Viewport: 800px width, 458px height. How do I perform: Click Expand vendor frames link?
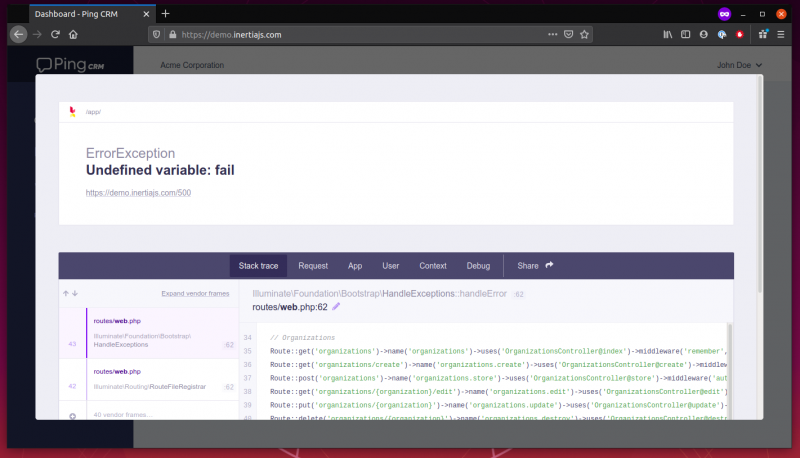click(195, 293)
